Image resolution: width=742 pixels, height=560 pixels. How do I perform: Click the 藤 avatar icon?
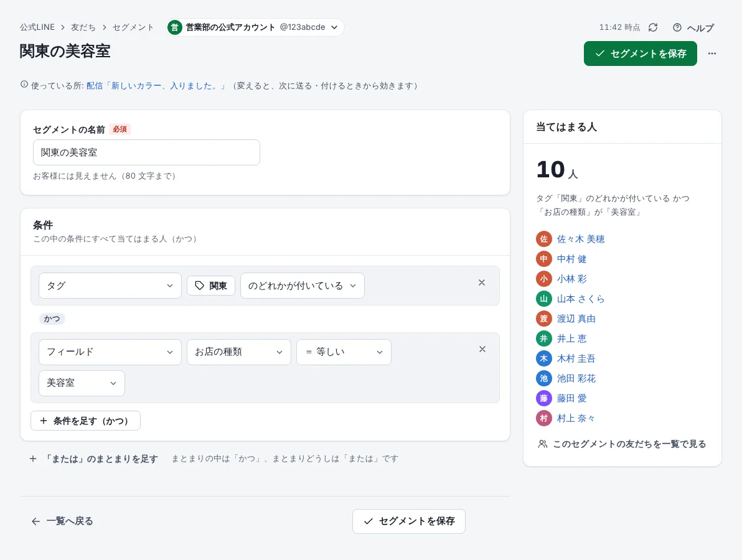[x=543, y=398]
